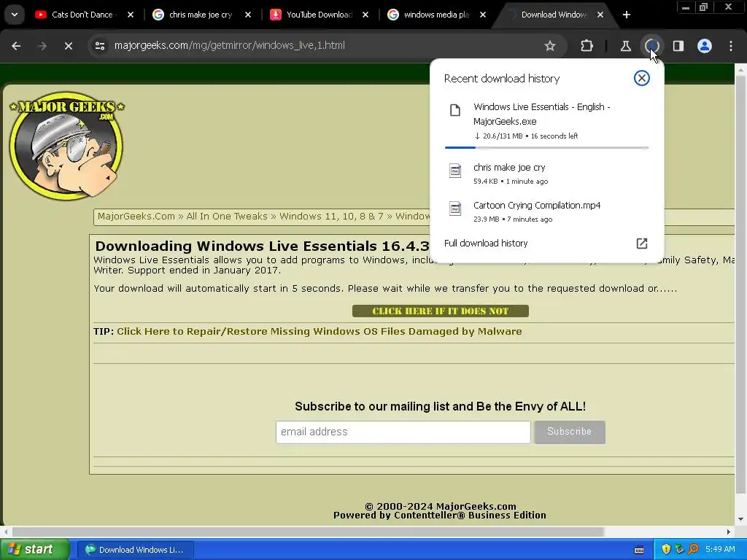Open the security shield tray icon
Image resolution: width=747 pixels, height=560 pixels.
pos(666,550)
